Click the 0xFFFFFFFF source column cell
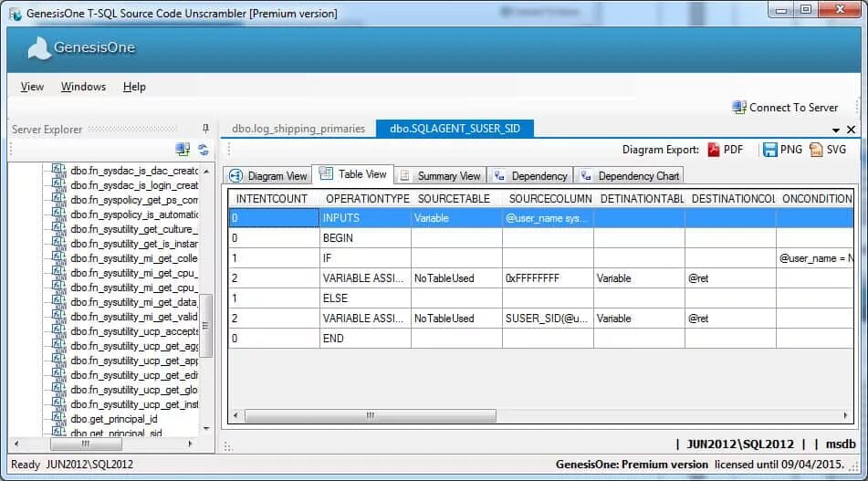This screenshot has height=481, width=868. [x=548, y=278]
